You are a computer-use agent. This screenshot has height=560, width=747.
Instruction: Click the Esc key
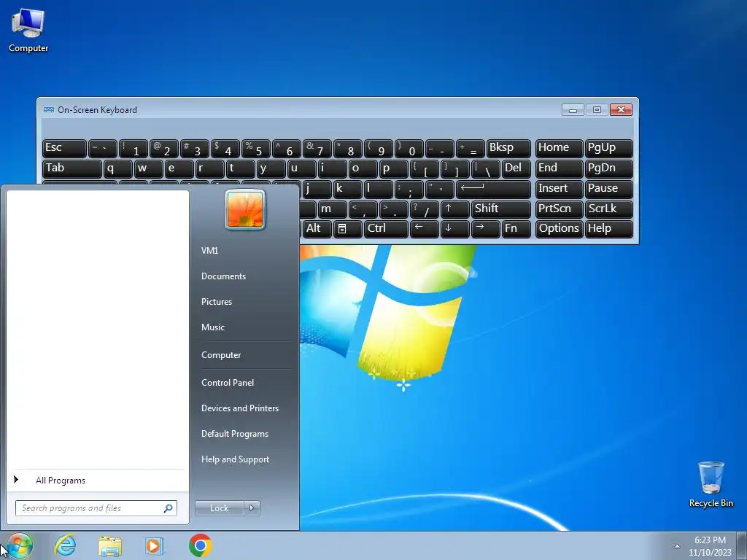click(x=64, y=148)
